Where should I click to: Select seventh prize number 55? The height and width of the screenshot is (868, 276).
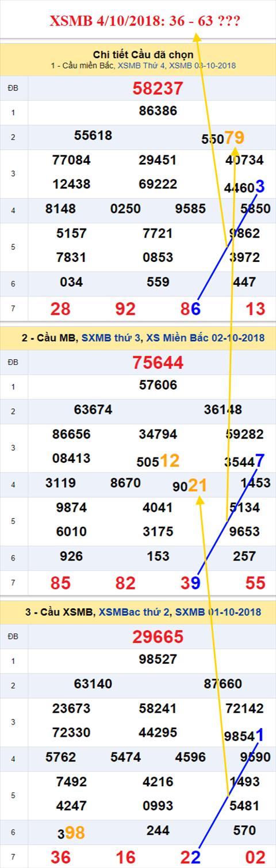click(255, 583)
